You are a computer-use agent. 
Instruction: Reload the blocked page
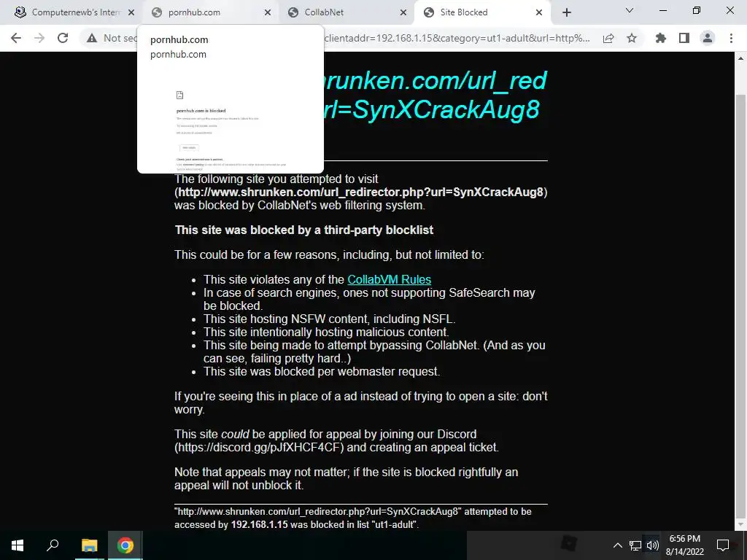point(63,38)
